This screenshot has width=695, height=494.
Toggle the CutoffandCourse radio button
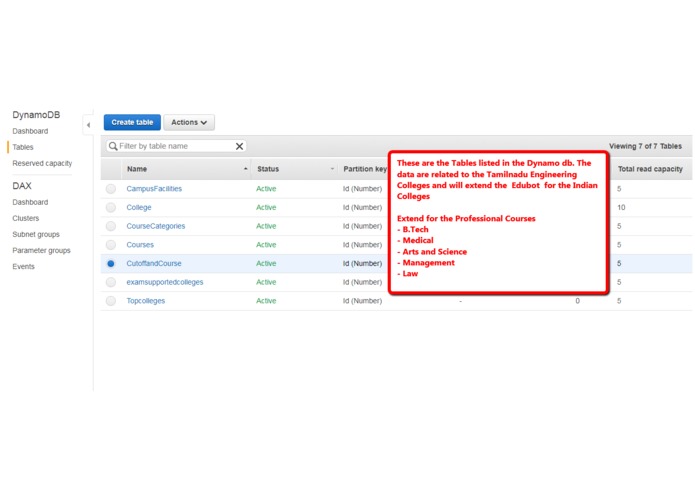tap(111, 264)
